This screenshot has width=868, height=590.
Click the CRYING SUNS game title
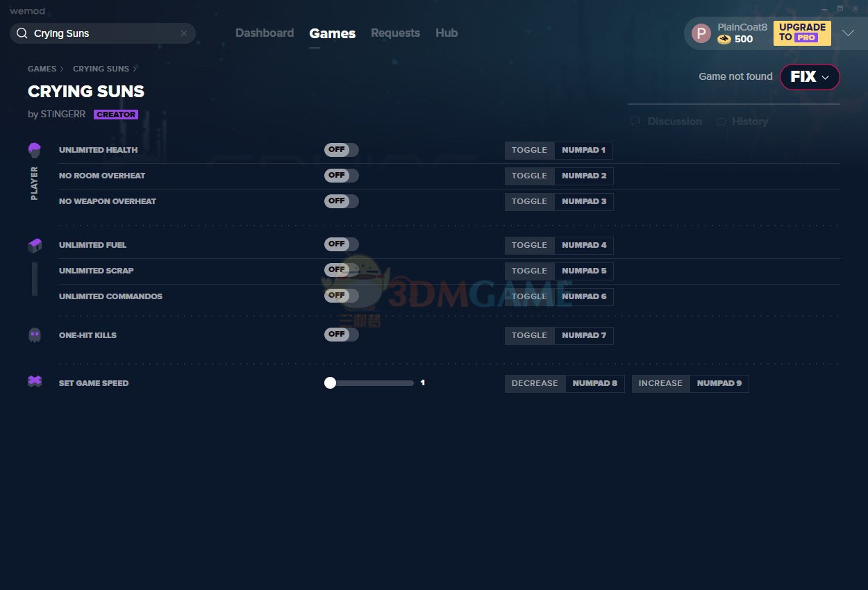[x=86, y=92]
